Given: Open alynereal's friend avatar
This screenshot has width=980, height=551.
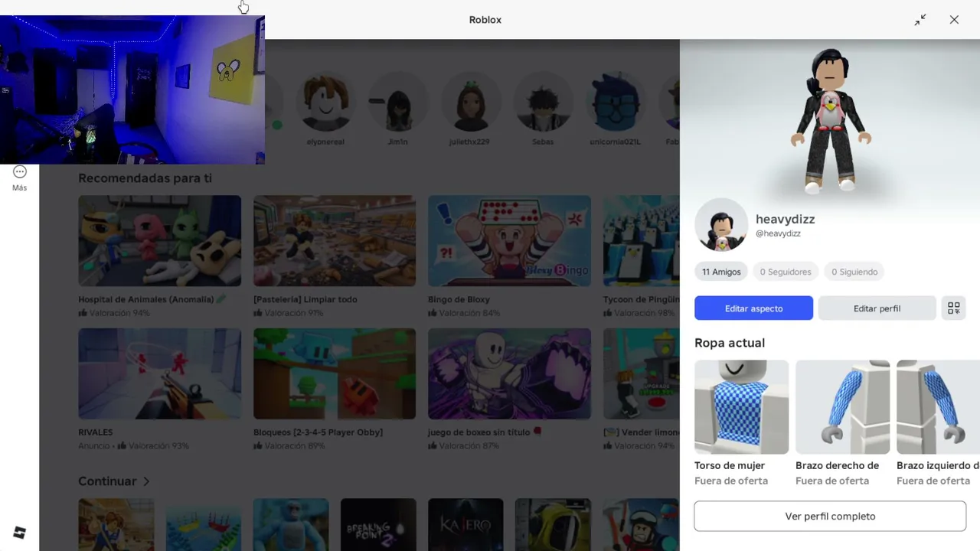Looking at the screenshot, I should click(325, 103).
